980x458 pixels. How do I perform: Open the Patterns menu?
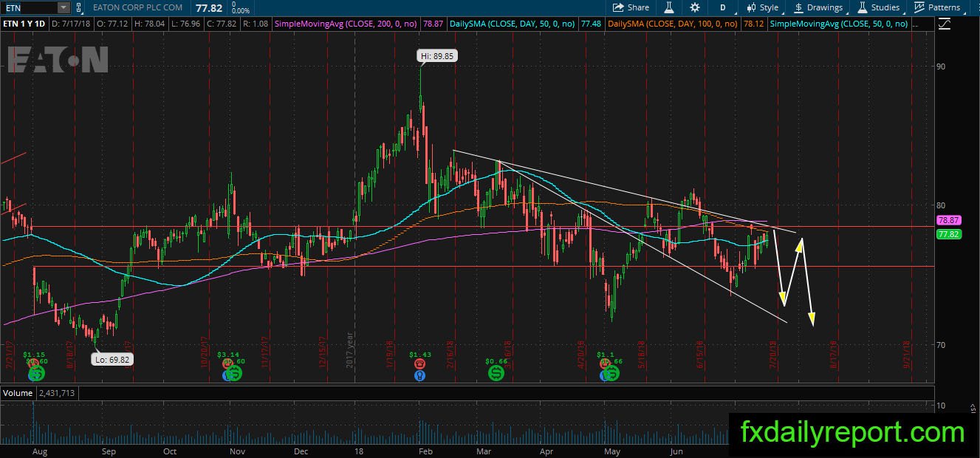(x=937, y=7)
